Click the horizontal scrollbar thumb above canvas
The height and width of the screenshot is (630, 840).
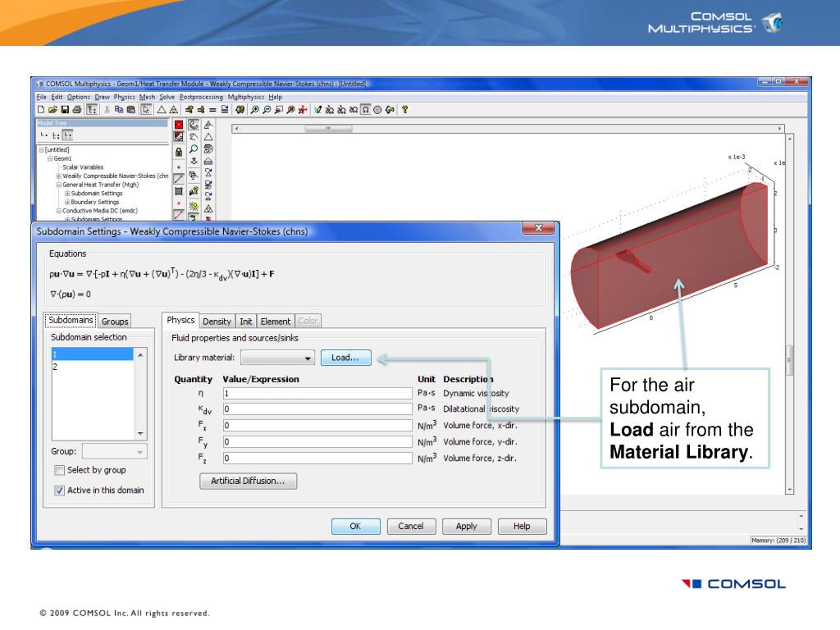[x=328, y=129]
